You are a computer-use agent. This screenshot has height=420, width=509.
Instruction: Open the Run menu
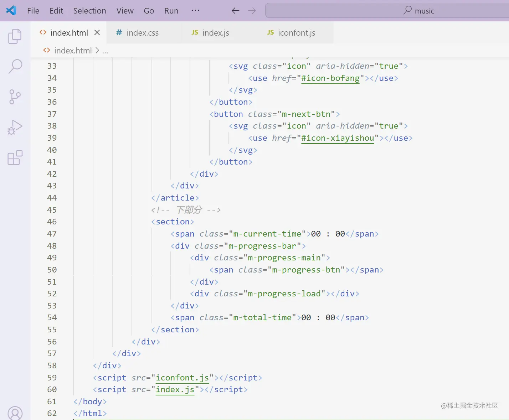pos(171,11)
